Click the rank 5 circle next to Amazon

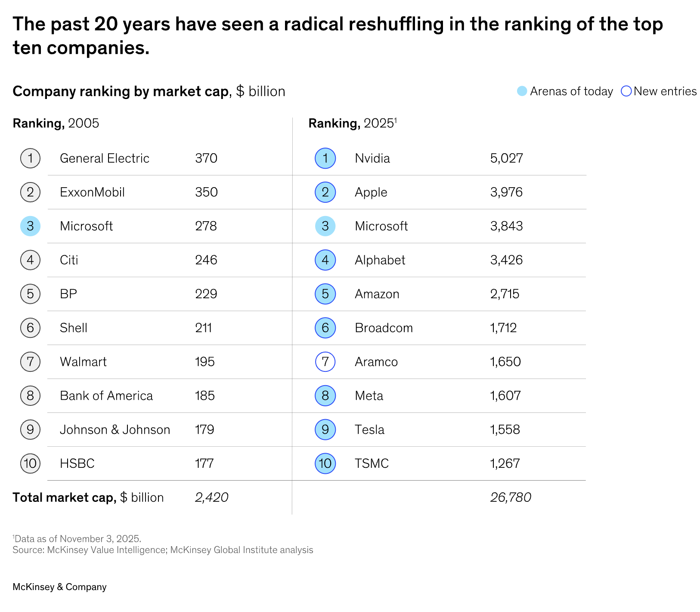(x=325, y=294)
